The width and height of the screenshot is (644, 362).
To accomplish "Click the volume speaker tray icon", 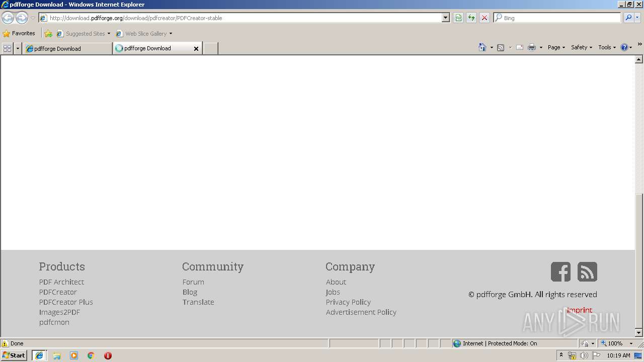I will 584,355.
